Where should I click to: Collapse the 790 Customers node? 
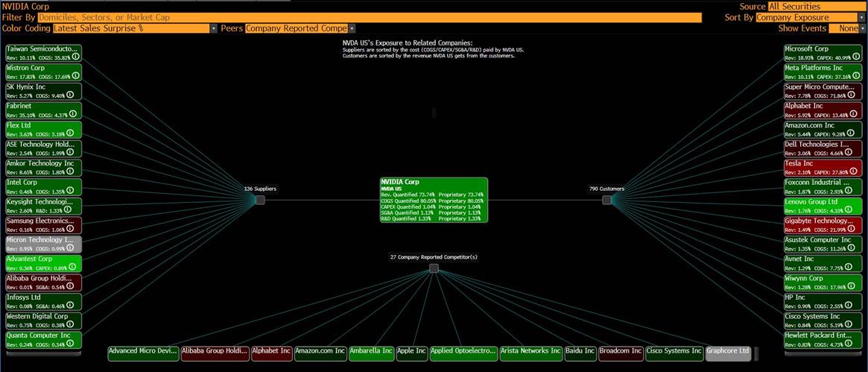[606, 200]
